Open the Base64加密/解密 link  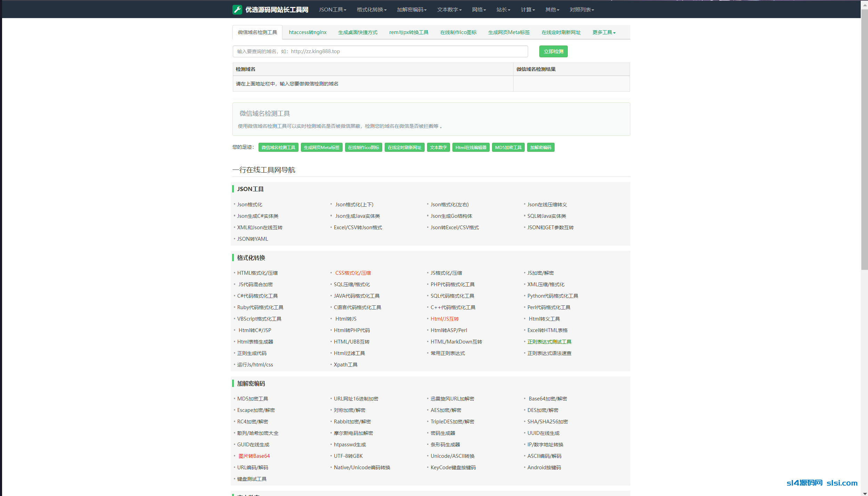coord(548,399)
